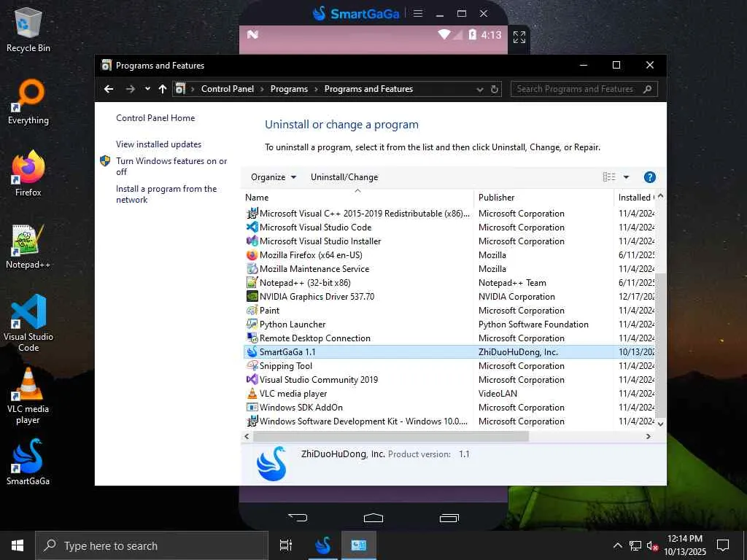Open SmartGaGa desktop shortcut
The image size is (747, 560).
point(28,462)
